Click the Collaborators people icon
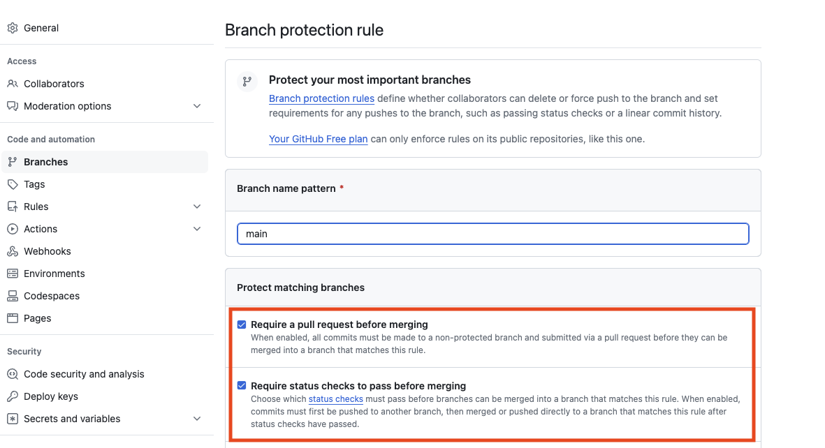The height and width of the screenshot is (448, 825). click(13, 84)
